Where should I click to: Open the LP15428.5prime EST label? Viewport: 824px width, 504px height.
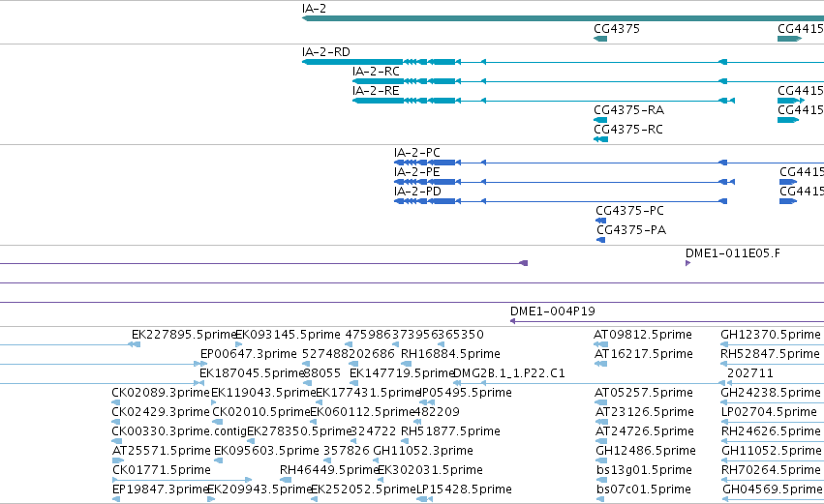[x=464, y=489]
